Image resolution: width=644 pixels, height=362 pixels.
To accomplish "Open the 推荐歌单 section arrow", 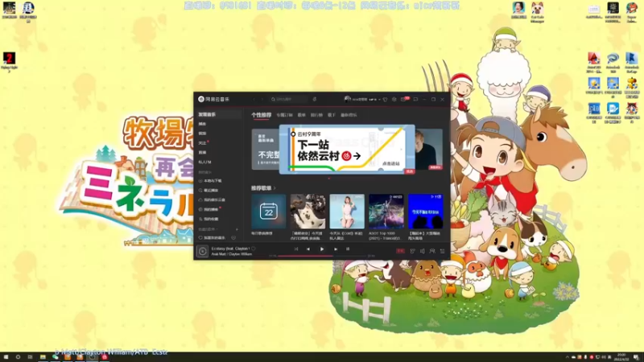I will 275,188.
